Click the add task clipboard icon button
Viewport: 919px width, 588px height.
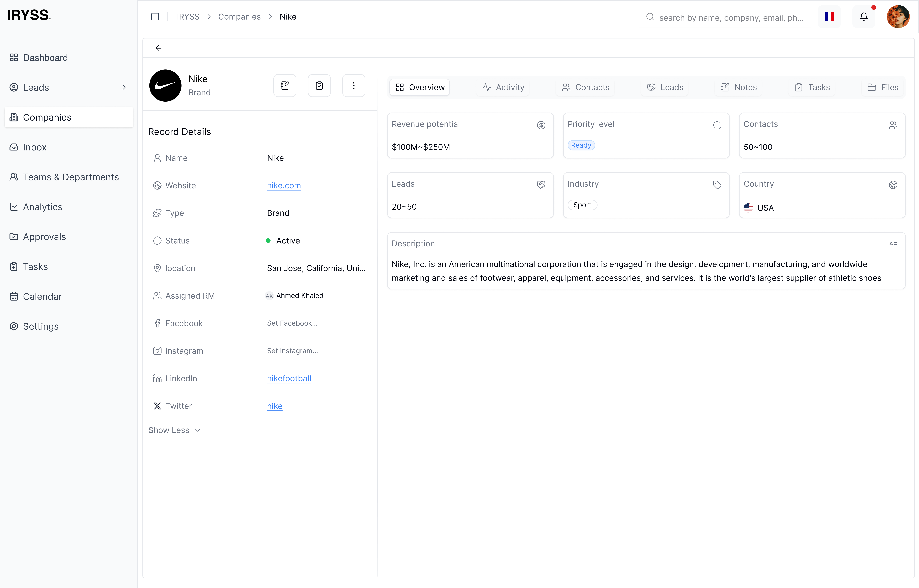[x=319, y=86]
